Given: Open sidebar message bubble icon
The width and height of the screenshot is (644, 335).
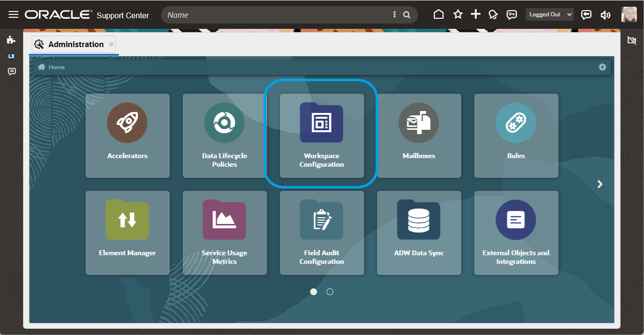Looking at the screenshot, I should click(x=12, y=72).
